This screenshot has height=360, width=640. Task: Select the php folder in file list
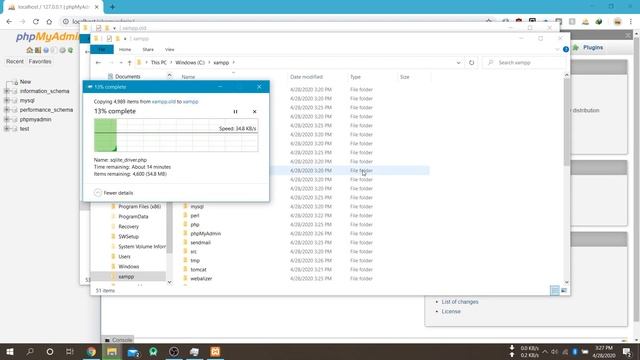[x=195, y=224]
